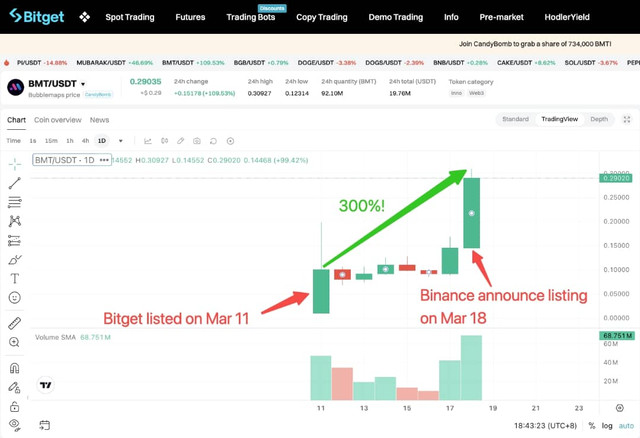Viewport: 640px width, 438px height.
Task: Activate the zoom in tool
Action: pos(15,342)
